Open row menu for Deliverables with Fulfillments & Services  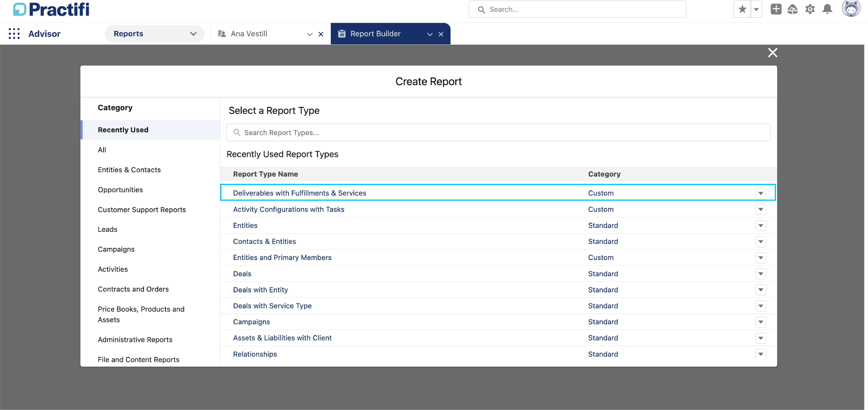[760, 193]
